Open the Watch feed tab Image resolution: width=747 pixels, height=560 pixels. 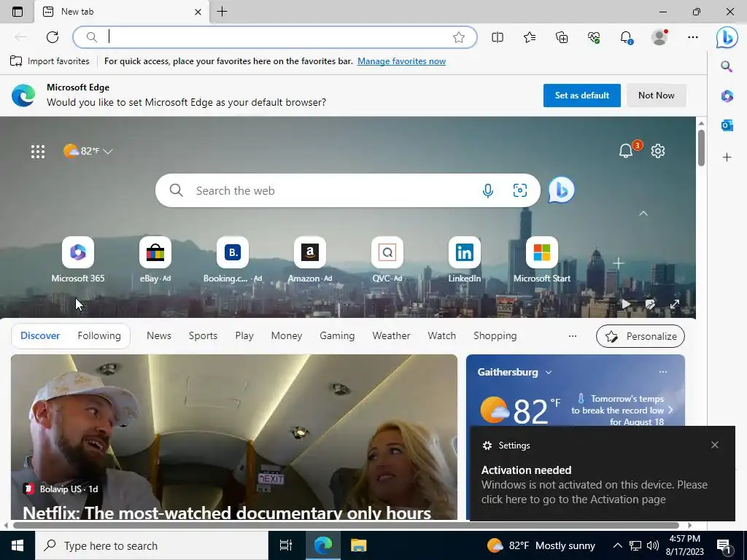441,335
